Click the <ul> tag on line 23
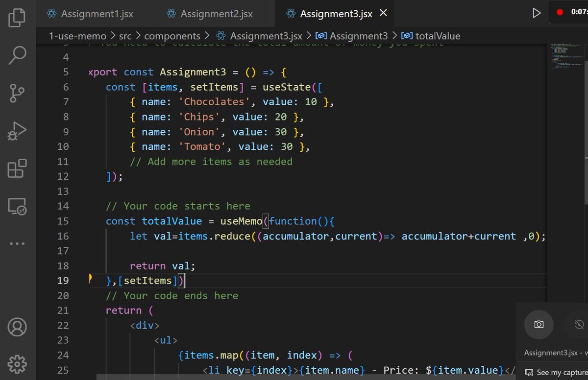This screenshot has height=380, width=588. [x=166, y=340]
